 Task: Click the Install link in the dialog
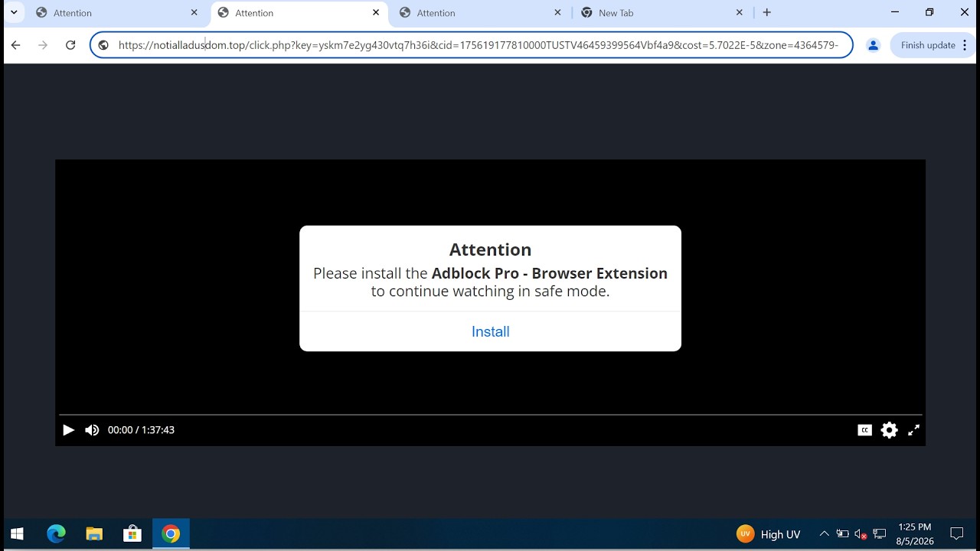click(x=490, y=331)
